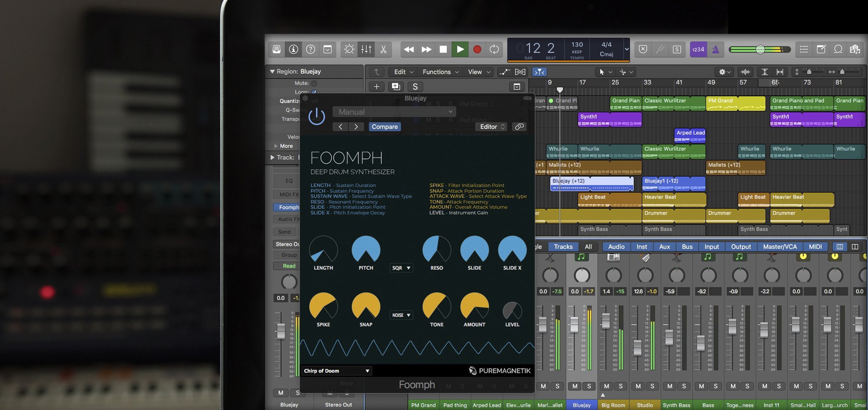The image size is (868, 410).
Task: Select the Audio mixer filter tab
Action: [616, 247]
